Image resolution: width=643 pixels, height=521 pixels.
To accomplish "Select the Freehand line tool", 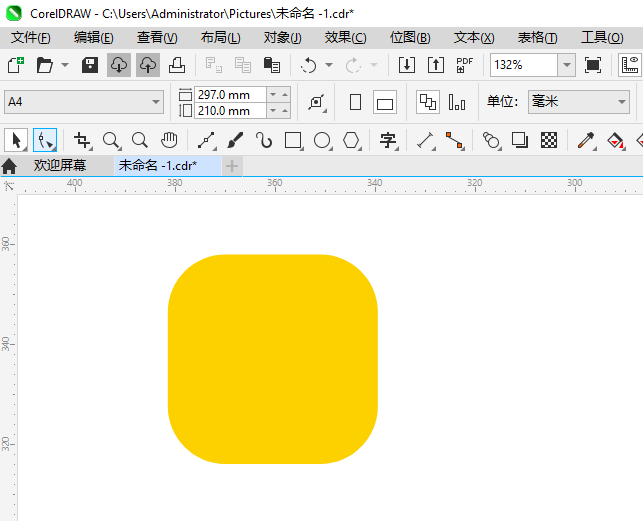I will (x=206, y=140).
